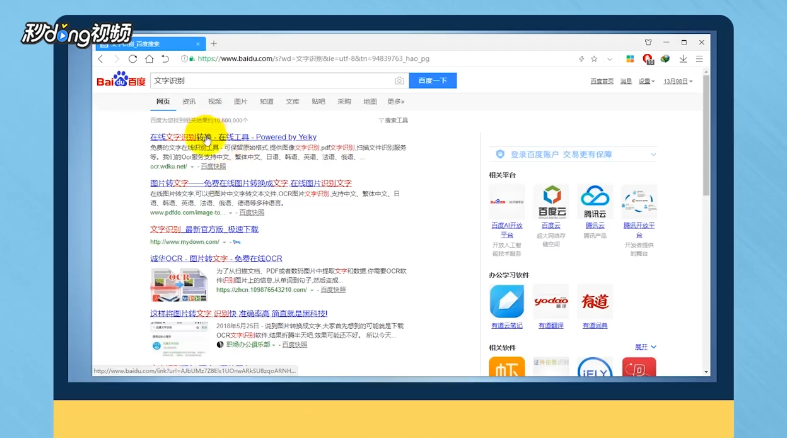This screenshot has height=438, width=787.
Task: Open the red 有道词典 icon
Action: pos(595,301)
